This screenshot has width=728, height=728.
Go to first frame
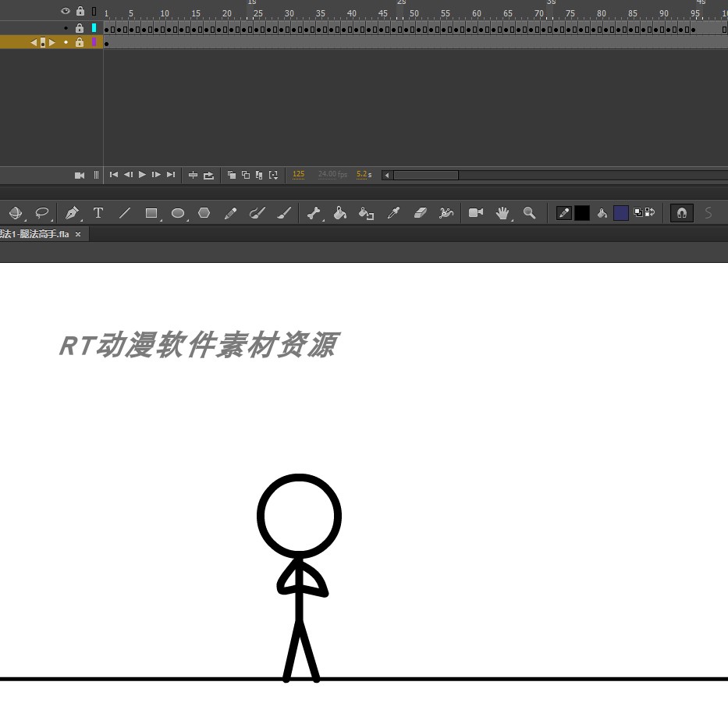pyautogui.click(x=114, y=175)
